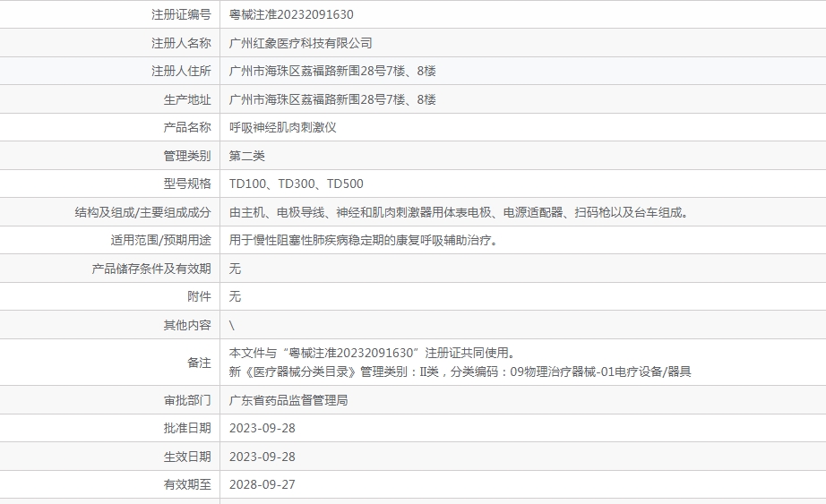The width and height of the screenshot is (826, 504).
Task: Click the 产品名称 label
Action: click(187, 127)
